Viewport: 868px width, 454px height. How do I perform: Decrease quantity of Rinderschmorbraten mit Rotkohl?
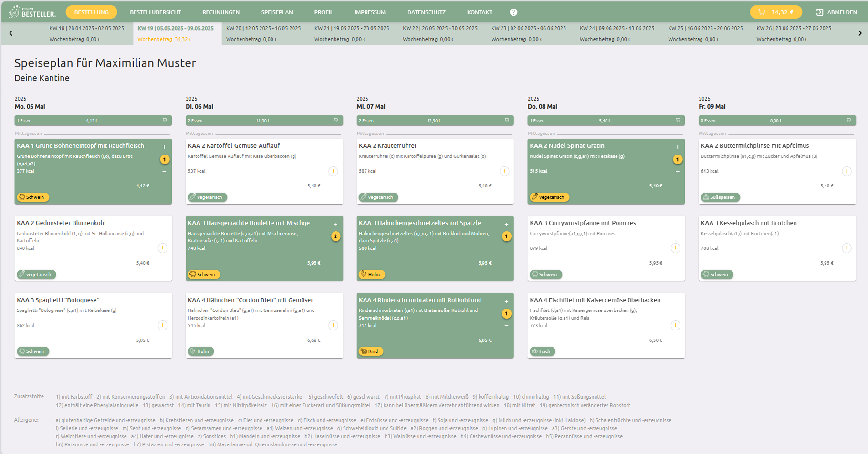tap(506, 326)
